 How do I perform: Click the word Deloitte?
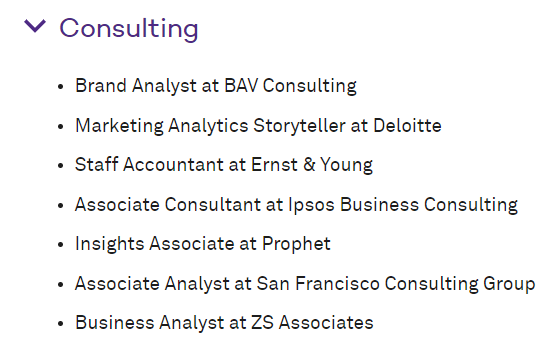tap(408, 126)
